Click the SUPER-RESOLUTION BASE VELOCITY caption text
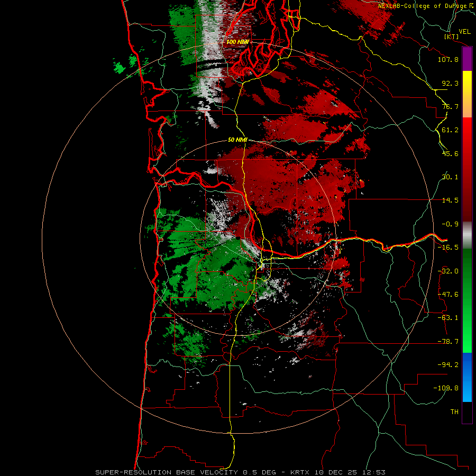The image size is (476, 476). (168, 472)
